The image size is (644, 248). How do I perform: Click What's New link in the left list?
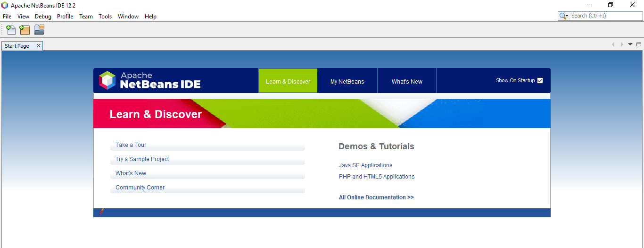[131, 173]
